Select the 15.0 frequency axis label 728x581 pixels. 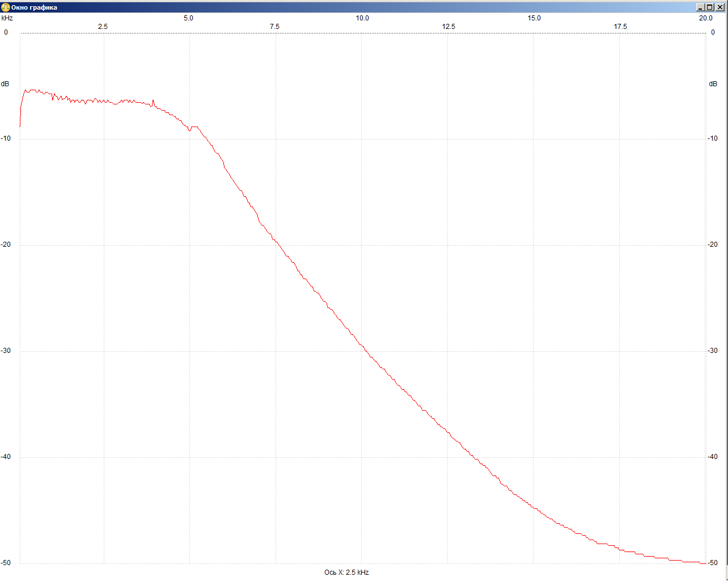coord(534,18)
